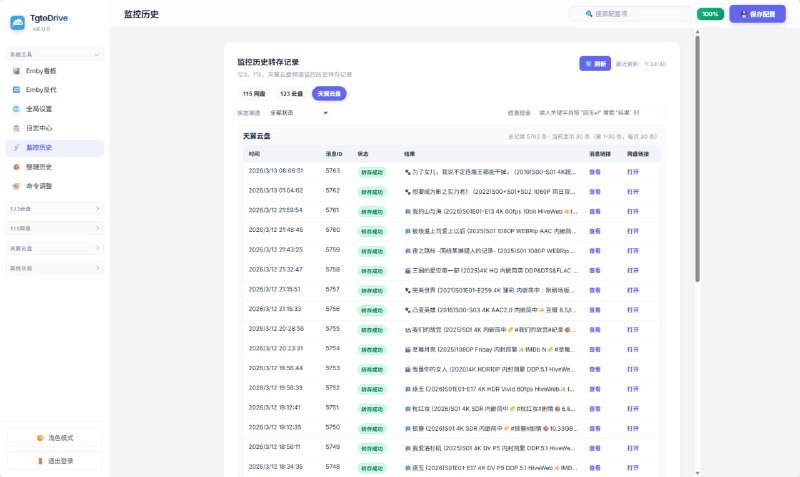Image resolution: width=800 pixels, height=477 pixels.
Task: Expand the 115网盘 sidebar section
Action: coord(55,228)
